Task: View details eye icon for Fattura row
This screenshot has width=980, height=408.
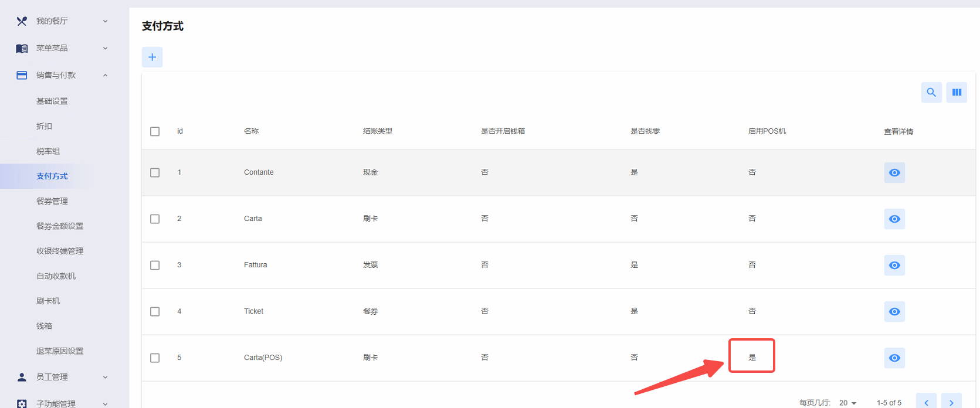Action: pyautogui.click(x=894, y=265)
